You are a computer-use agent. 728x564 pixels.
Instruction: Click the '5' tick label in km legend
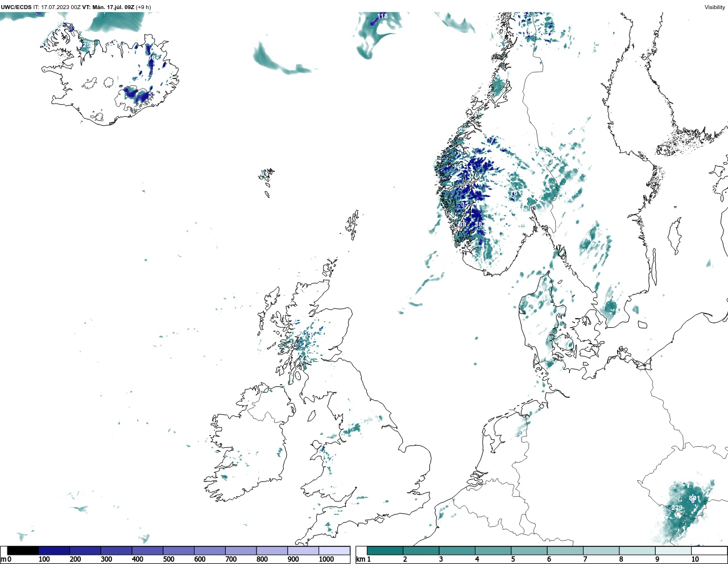tap(513, 559)
